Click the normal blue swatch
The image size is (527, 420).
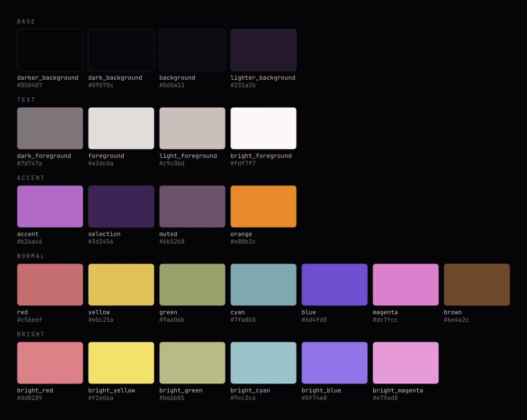click(335, 285)
